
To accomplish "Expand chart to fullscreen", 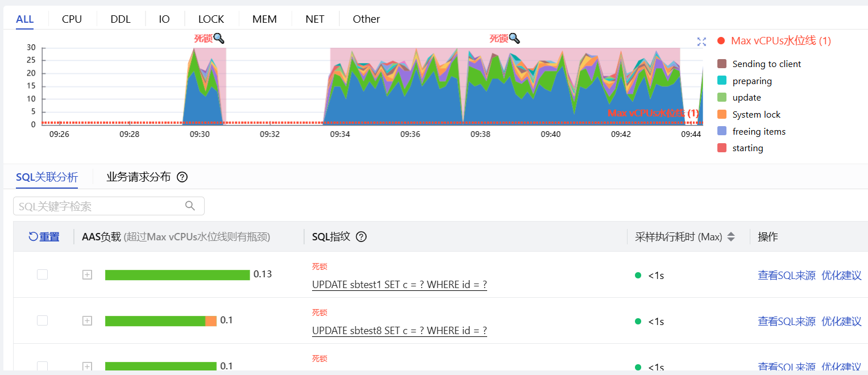I will coord(701,41).
